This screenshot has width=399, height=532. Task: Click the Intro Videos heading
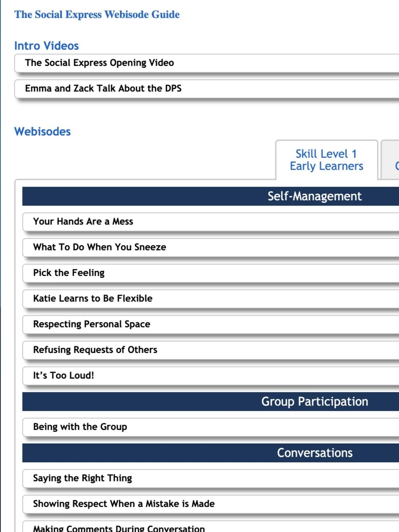47,46
